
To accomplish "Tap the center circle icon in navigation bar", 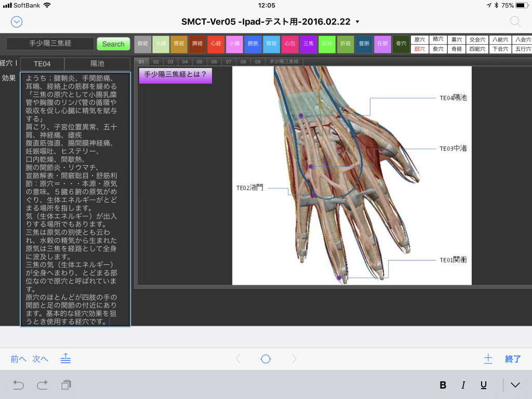I will pyautogui.click(x=265, y=358).
